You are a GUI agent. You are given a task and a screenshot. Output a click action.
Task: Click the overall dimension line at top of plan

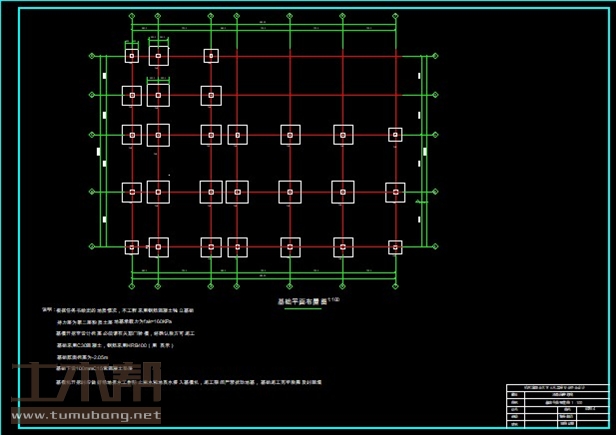pyautogui.click(x=264, y=25)
